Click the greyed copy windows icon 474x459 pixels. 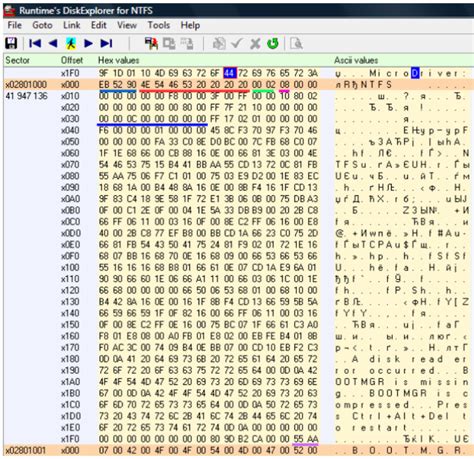coord(169,43)
